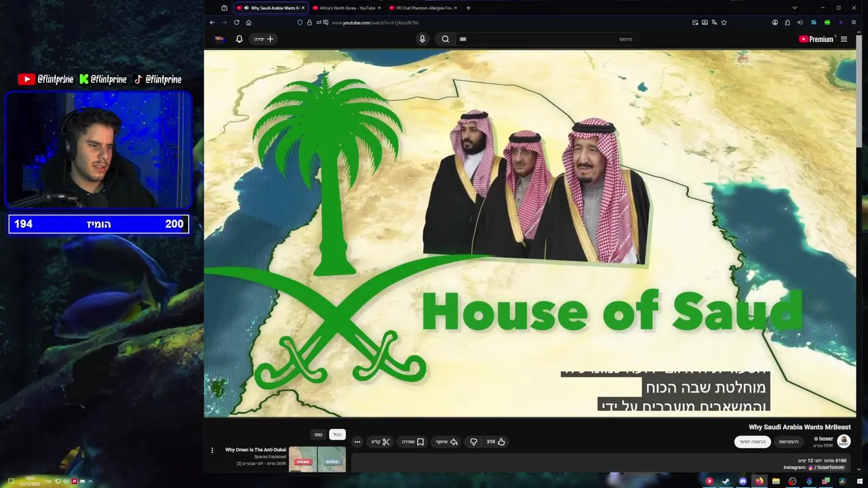Open Steam from the taskbar

click(726, 481)
